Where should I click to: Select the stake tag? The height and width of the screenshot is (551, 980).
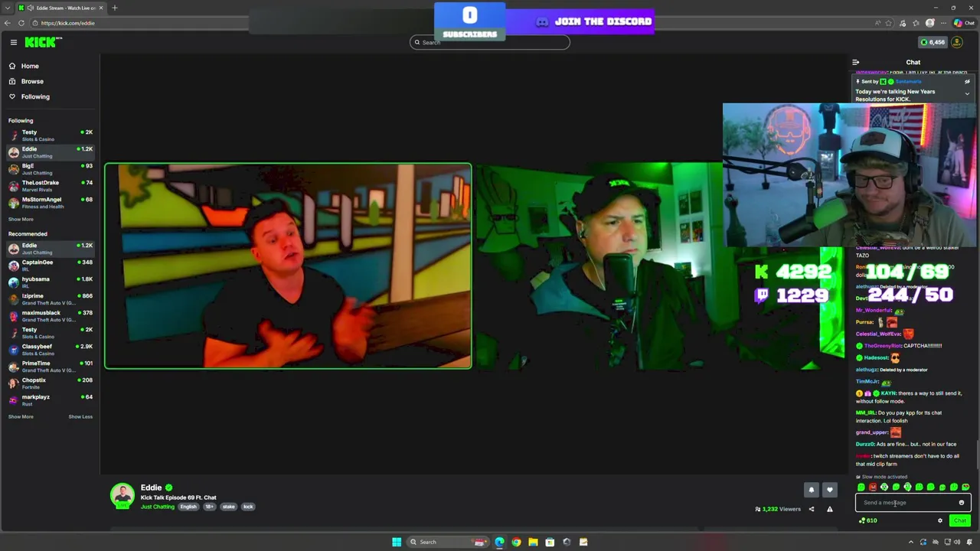(229, 507)
